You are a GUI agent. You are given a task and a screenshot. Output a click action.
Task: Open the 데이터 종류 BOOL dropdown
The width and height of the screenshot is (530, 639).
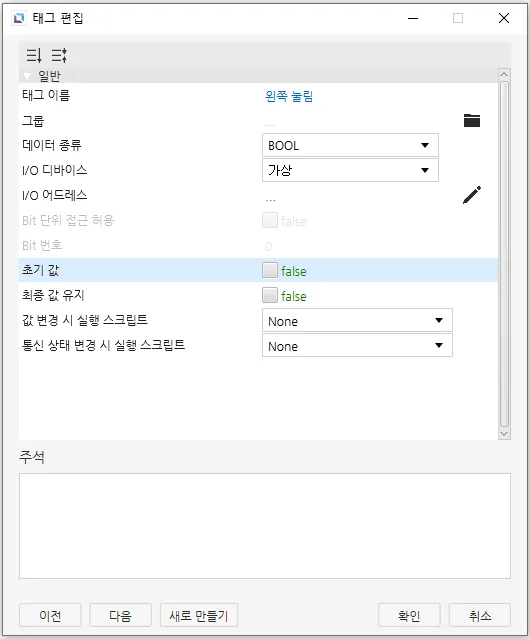point(350,145)
